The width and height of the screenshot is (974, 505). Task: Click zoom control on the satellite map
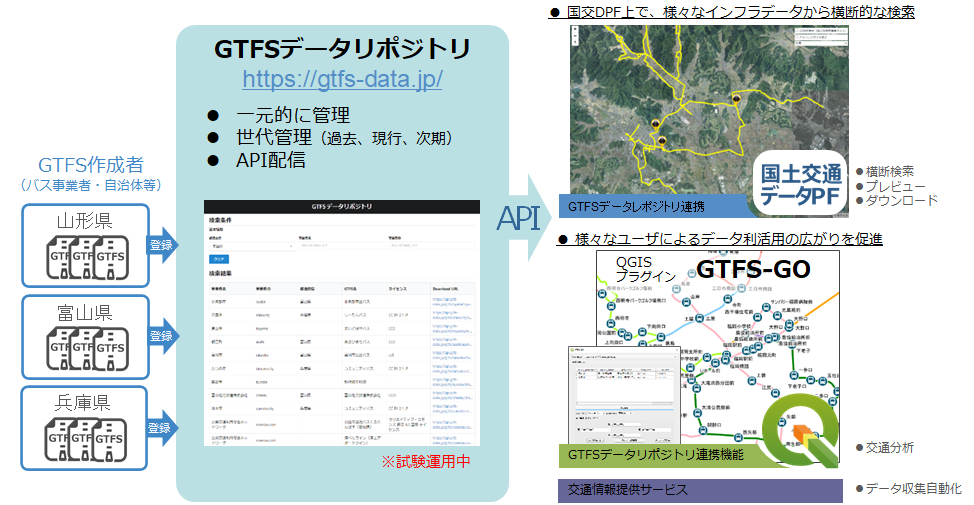click(x=575, y=35)
